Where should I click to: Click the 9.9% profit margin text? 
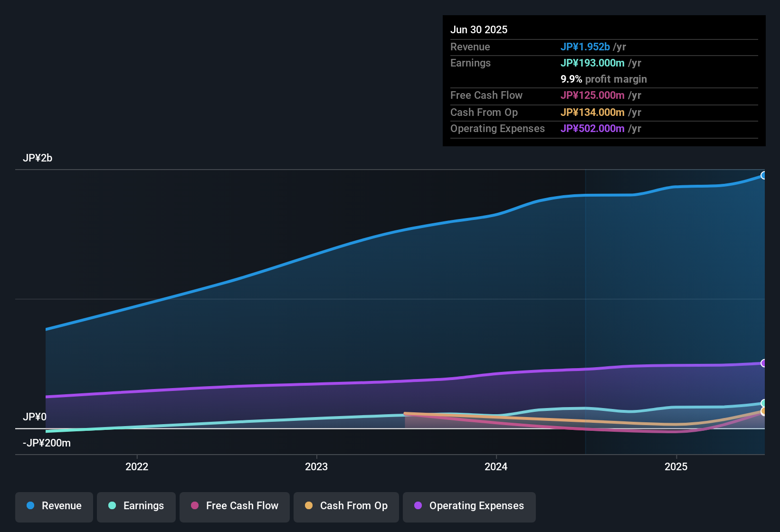(x=604, y=79)
